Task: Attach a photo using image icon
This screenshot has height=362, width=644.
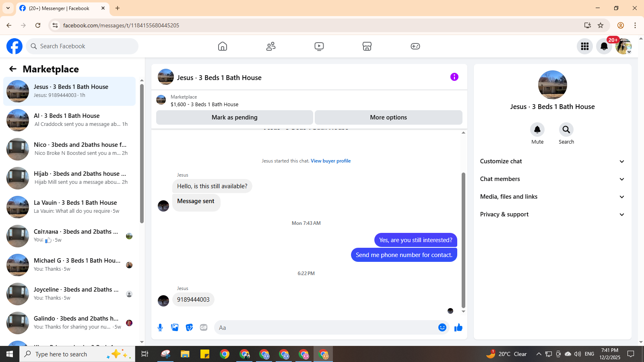Action: (175, 327)
